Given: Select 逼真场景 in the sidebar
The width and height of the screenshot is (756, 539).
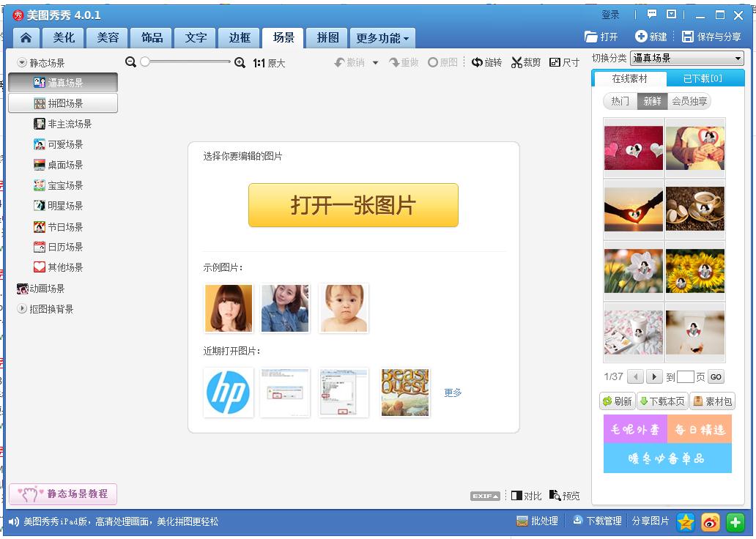Looking at the screenshot, I should 63,83.
